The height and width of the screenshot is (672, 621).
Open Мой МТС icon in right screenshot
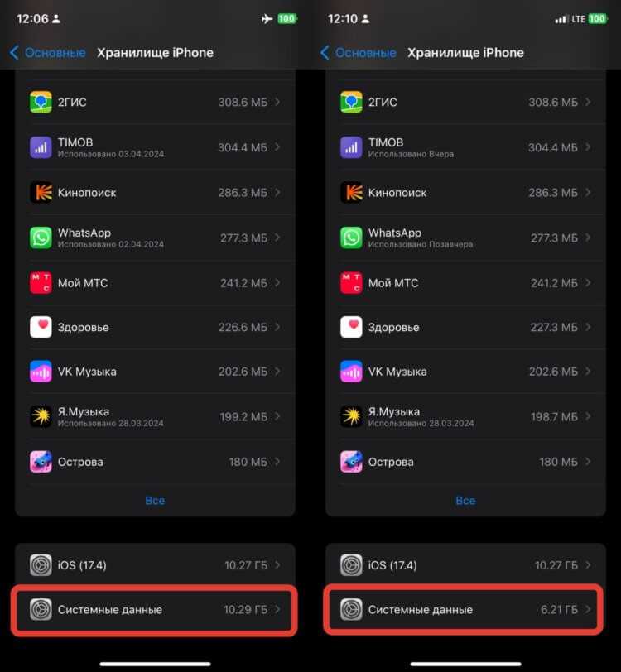[x=351, y=283]
